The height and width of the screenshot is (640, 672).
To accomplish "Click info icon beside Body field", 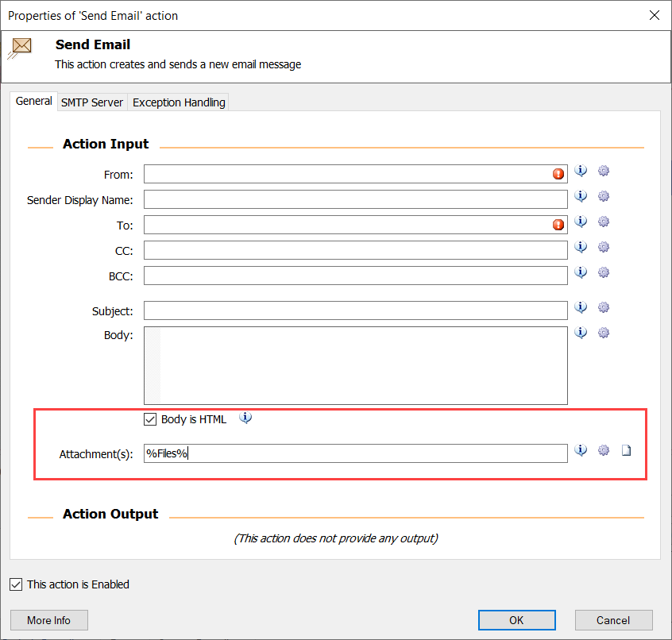I will pos(581,333).
